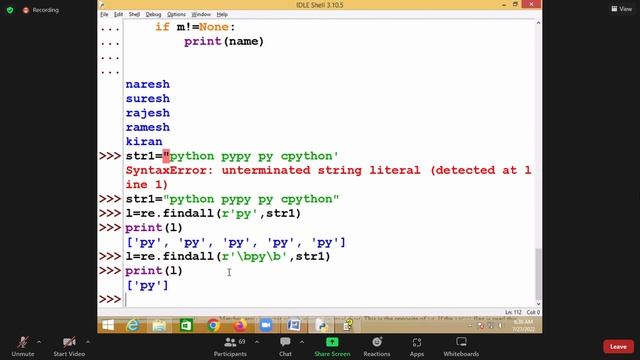Click the SyntaxError message text

click(329, 177)
